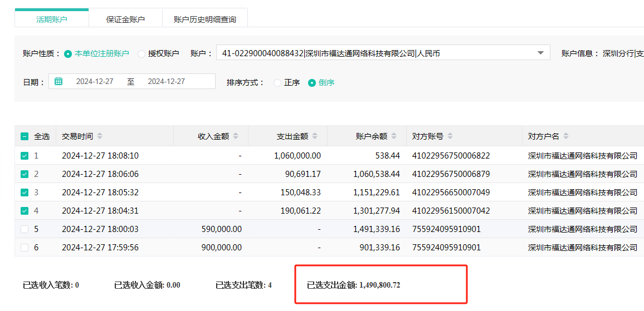Click balance value 901,339.16
The width and height of the screenshot is (644, 311).
(x=379, y=248)
